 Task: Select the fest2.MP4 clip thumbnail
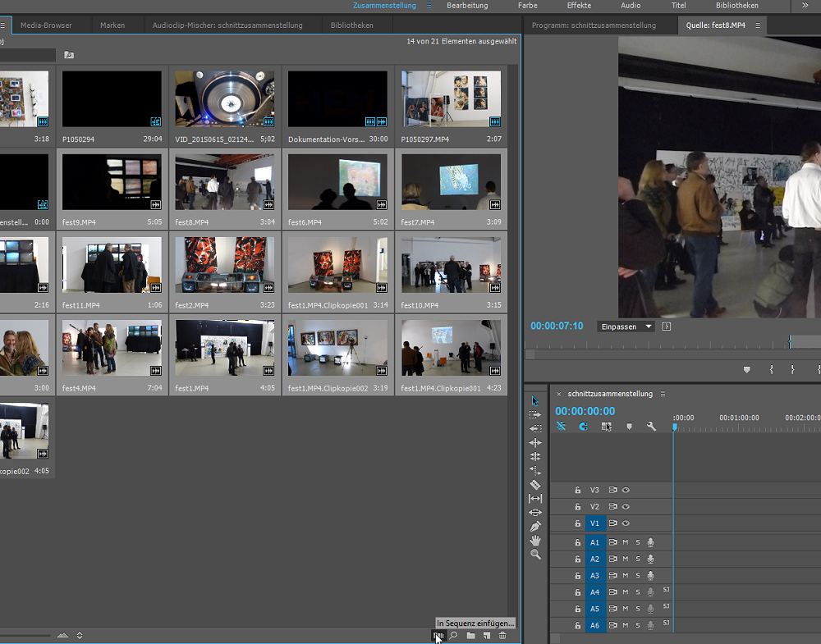tap(225, 265)
